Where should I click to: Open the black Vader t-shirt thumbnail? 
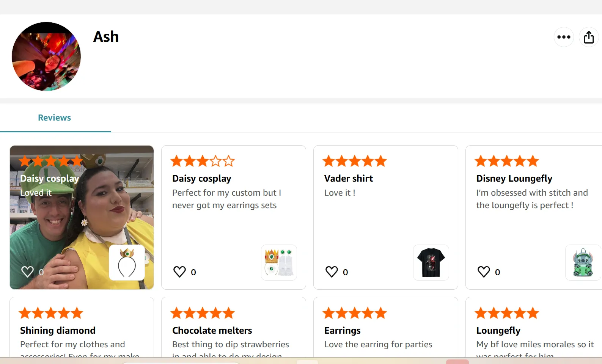431,262
